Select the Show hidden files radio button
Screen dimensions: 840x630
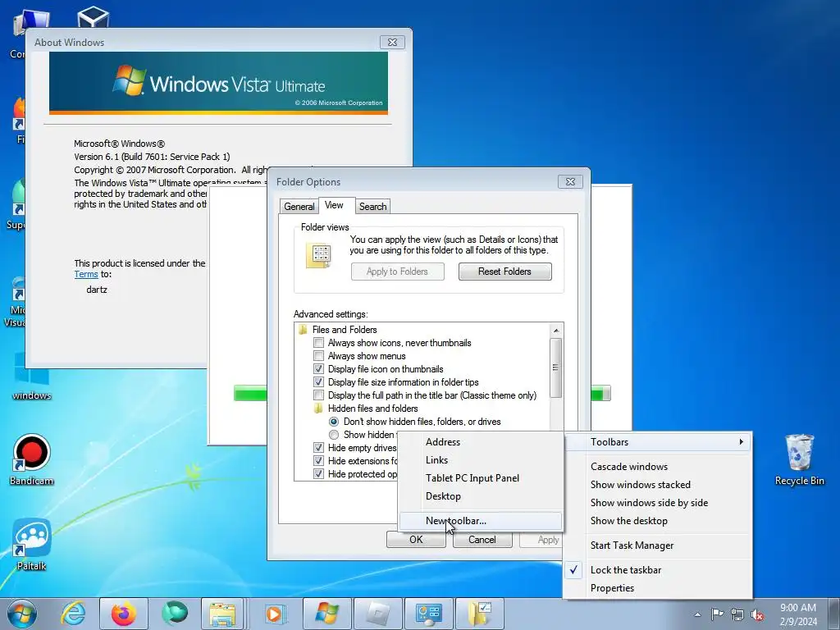click(334, 435)
